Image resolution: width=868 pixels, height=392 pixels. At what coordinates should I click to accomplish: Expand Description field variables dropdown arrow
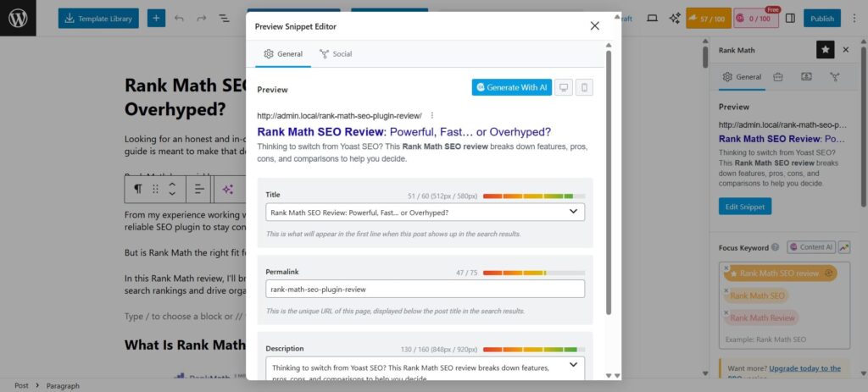click(x=574, y=364)
